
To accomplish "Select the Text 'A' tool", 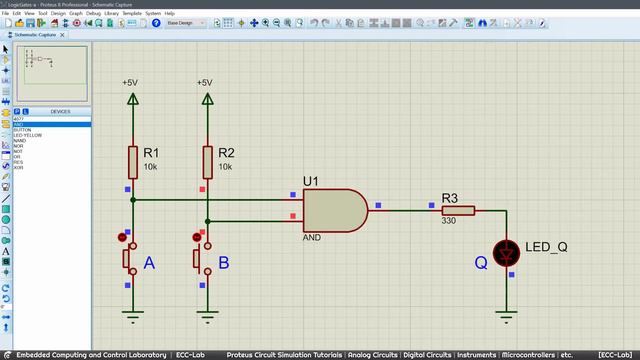I will click(x=6, y=251).
